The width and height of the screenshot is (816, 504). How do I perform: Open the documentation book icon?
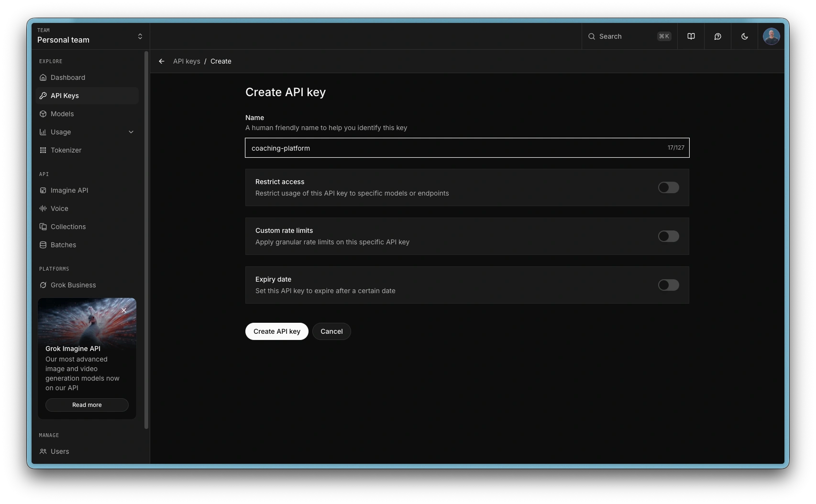coord(691,36)
